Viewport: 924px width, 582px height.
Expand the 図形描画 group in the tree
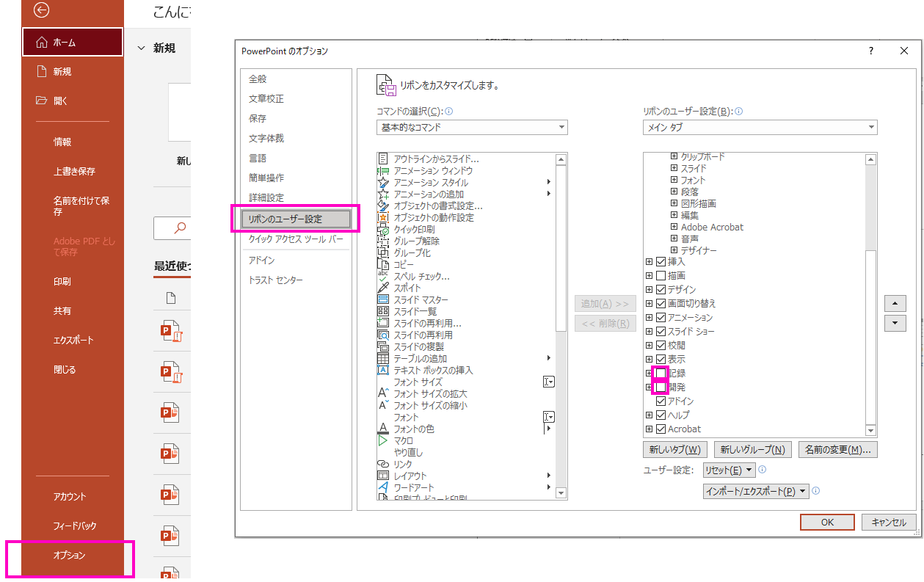point(674,203)
